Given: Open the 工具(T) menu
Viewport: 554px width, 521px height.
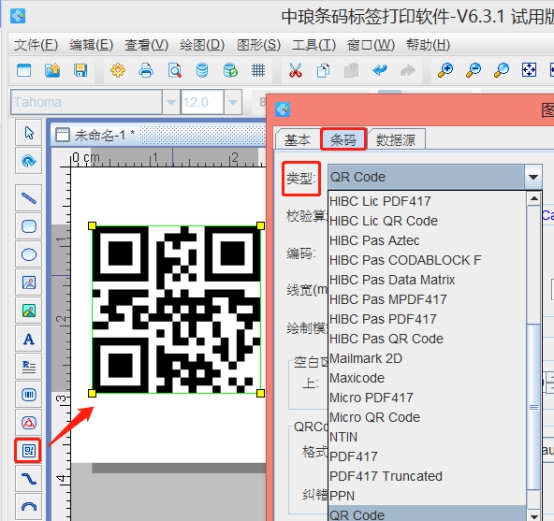Looking at the screenshot, I should 314,45.
